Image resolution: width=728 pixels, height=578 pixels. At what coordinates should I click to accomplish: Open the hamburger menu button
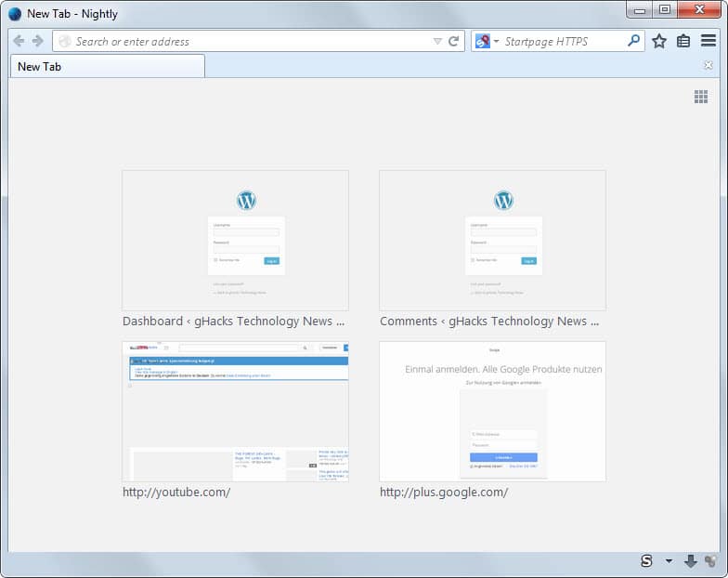(708, 41)
